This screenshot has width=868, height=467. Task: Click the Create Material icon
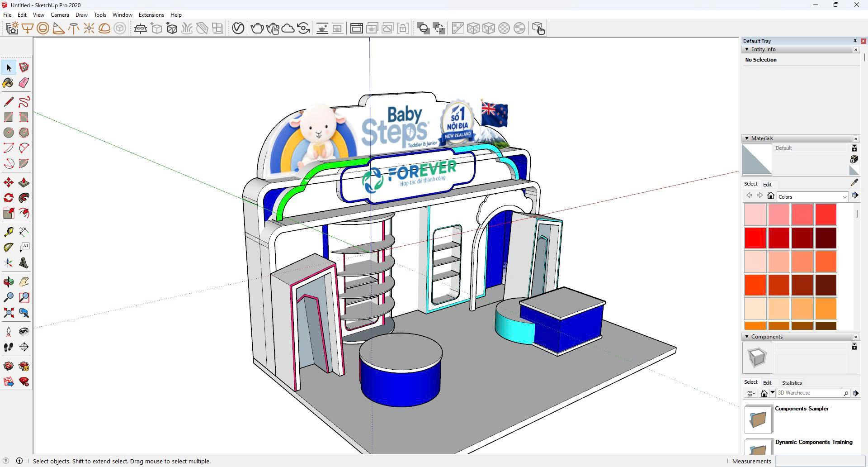854,159
